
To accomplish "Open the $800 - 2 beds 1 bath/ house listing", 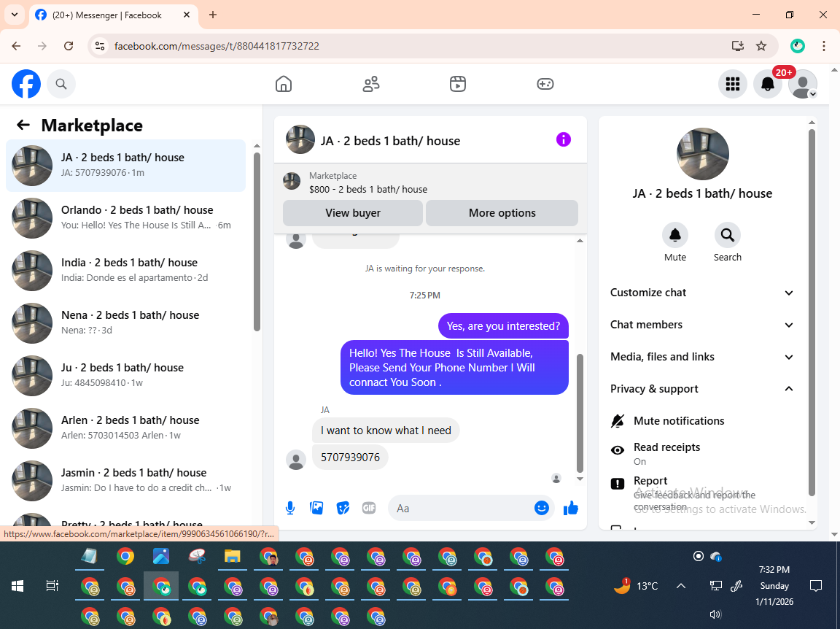I will pyautogui.click(x=368, y=189).
